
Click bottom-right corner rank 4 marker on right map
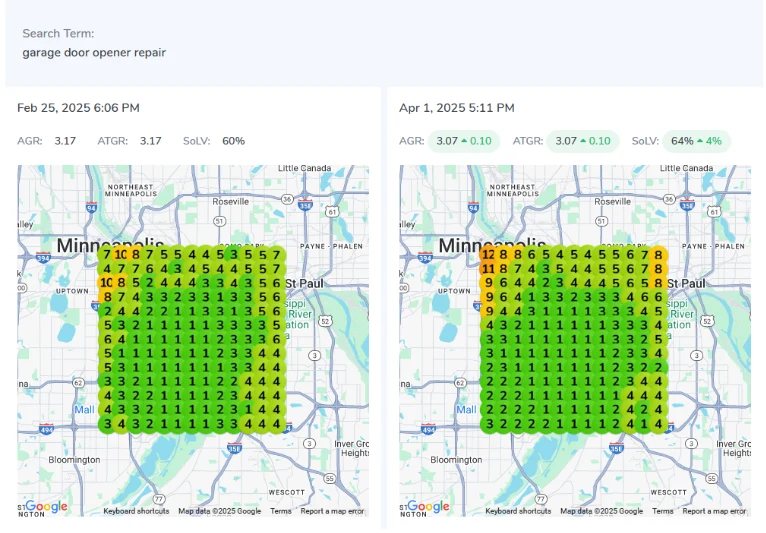[658, 424]
